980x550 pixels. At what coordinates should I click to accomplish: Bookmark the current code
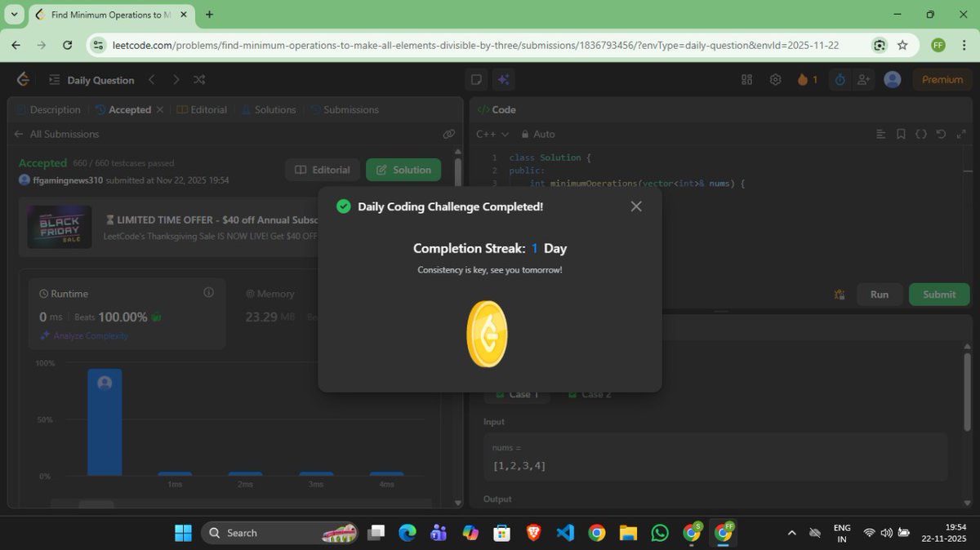901,134
